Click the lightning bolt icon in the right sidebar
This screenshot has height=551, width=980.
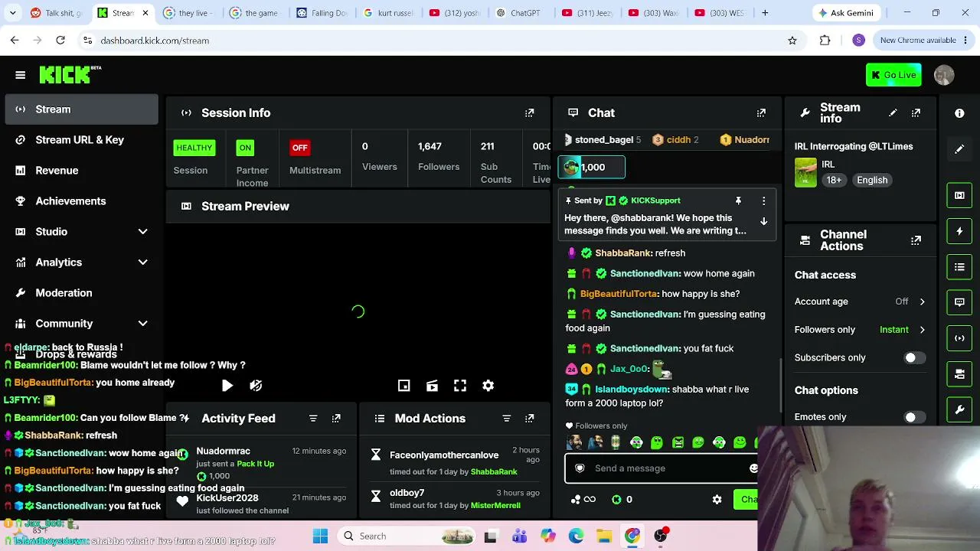[959, 231]
